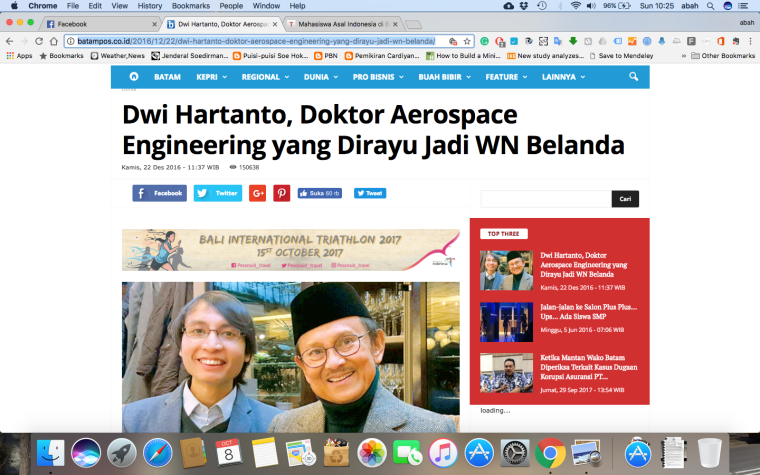Open Save to Mendeley bookmark
The height and width of the screenshot is (475, 760).
coord(621,56)
